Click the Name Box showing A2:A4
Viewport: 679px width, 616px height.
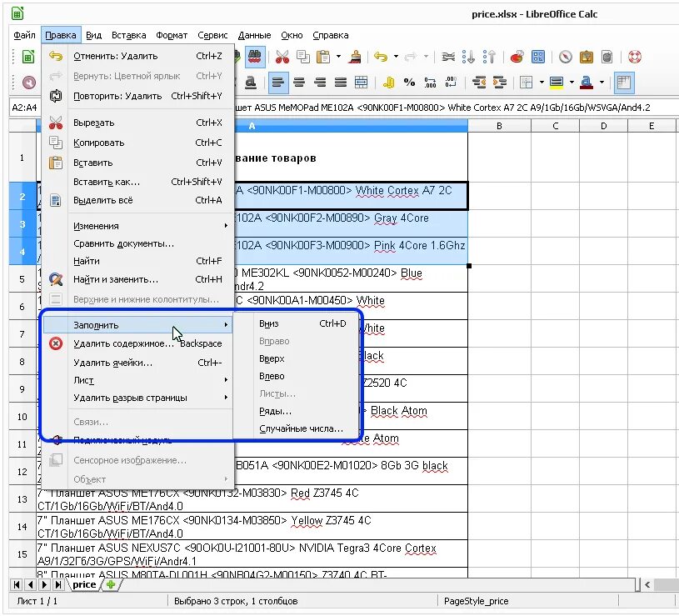pos(24,108)
